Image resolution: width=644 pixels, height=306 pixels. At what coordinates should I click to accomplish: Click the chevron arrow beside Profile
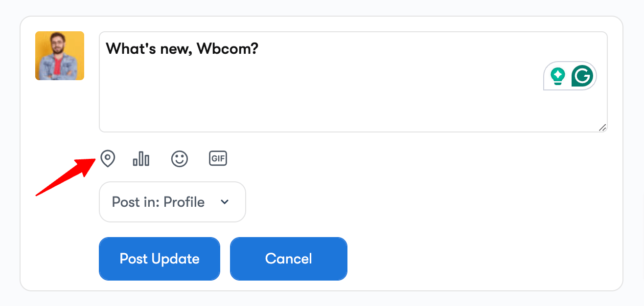[x=225, y=202]
